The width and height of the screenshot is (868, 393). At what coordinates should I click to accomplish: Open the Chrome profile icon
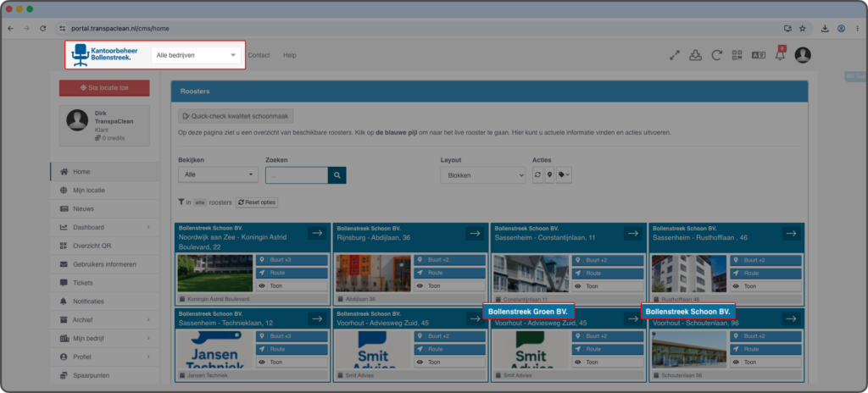tap(842, 28)
